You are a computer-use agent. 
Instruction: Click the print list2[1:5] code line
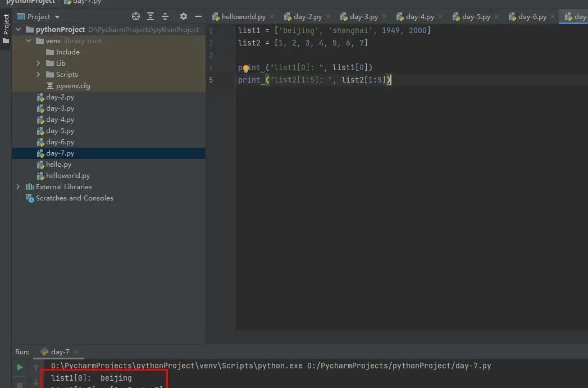point(314,80)
